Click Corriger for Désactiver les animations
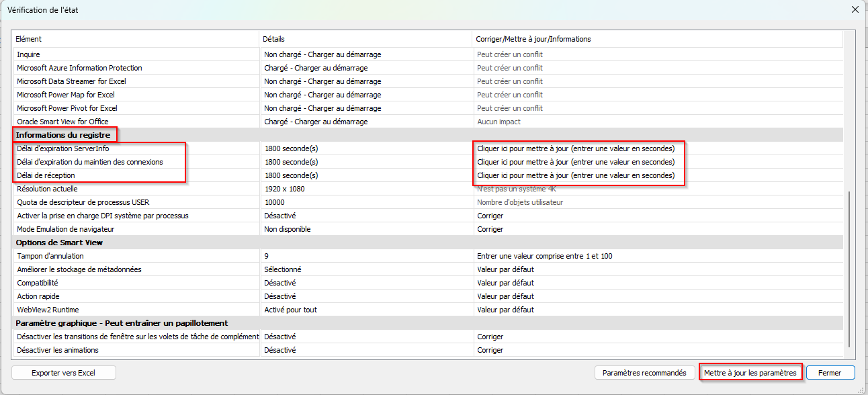868x395 pixels. [x=490, y=350]
